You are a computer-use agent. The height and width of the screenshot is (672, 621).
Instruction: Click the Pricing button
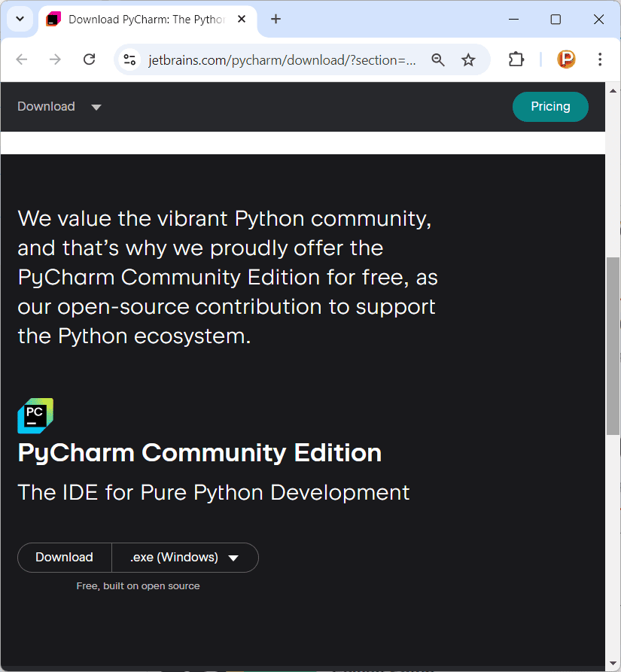pos(550,107)
